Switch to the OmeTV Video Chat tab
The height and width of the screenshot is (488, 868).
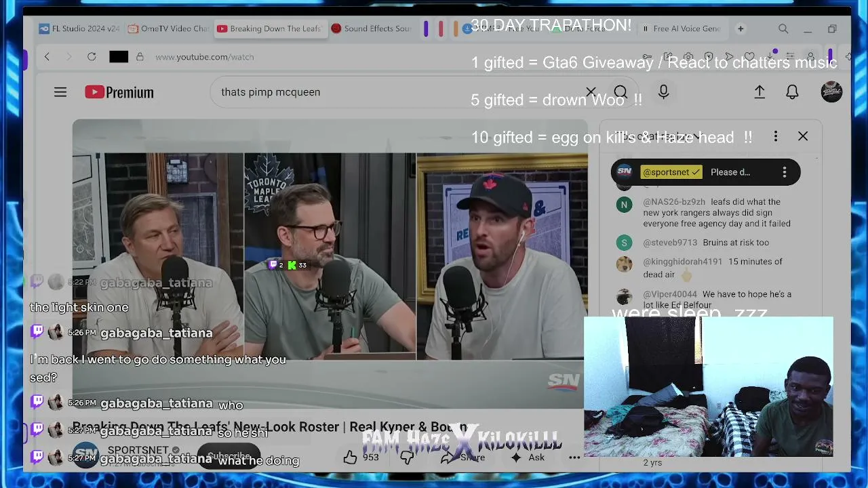pyautogui.click(x=168, y=29)
